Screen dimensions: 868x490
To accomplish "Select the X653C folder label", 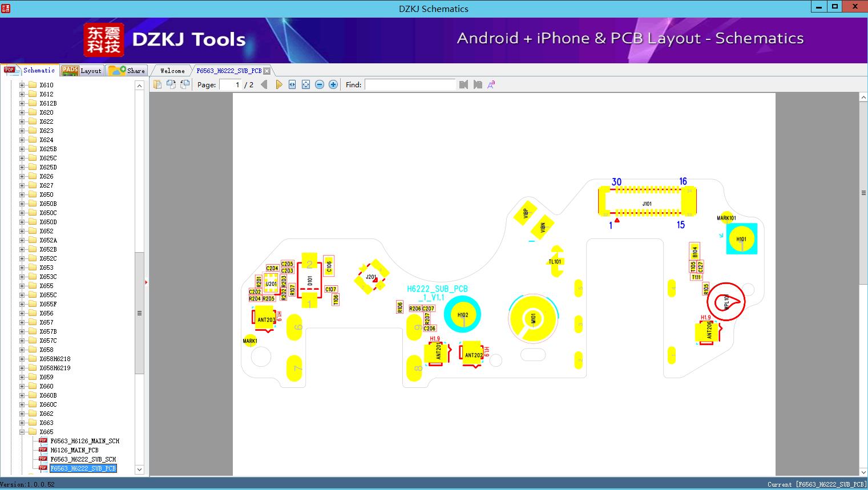I will 48,277.
